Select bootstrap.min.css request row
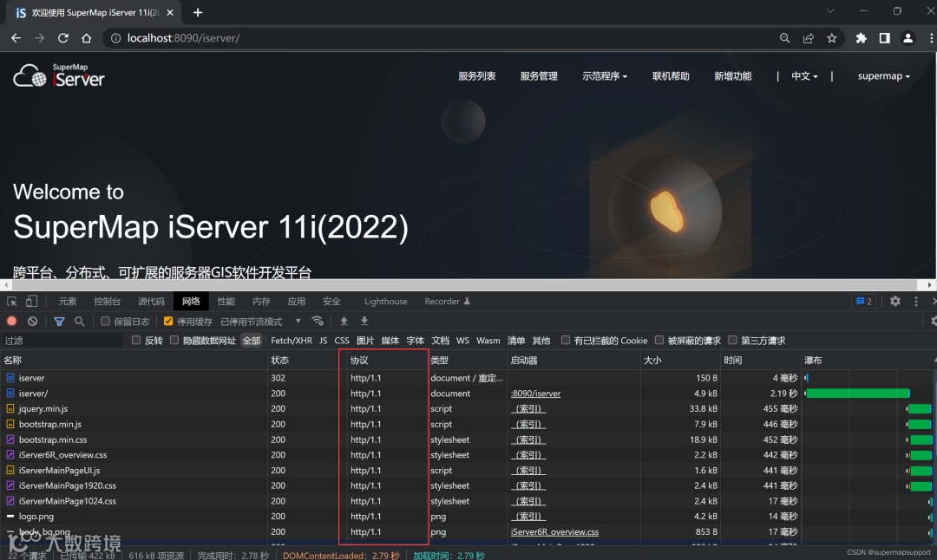This screenshot has height=560, width=937. point(468,440)
